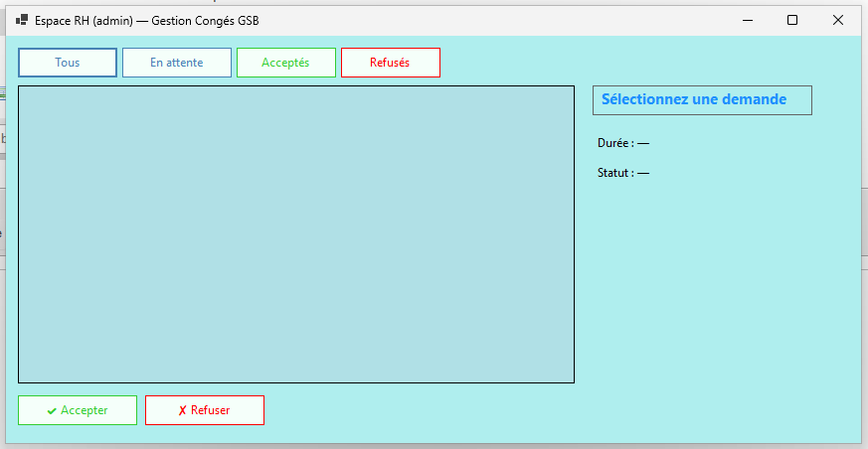Click inside the empty requests list panel
The width and height of the screenshot is (868, 449).
coord(296,234)
